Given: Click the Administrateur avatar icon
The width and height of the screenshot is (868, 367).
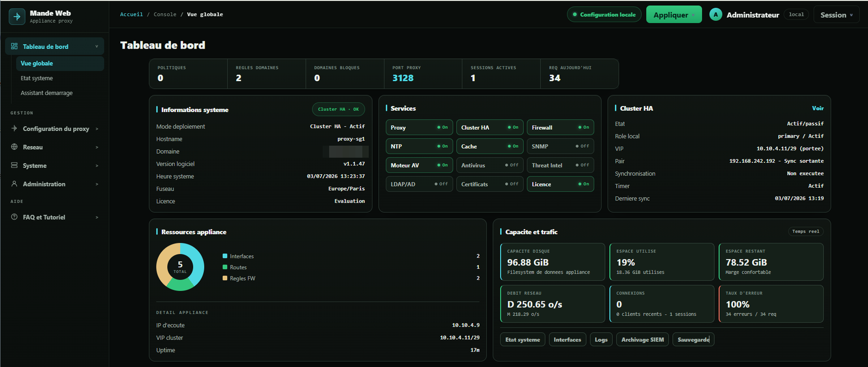Looking at the screenshot, I should [x=716, y=14].
